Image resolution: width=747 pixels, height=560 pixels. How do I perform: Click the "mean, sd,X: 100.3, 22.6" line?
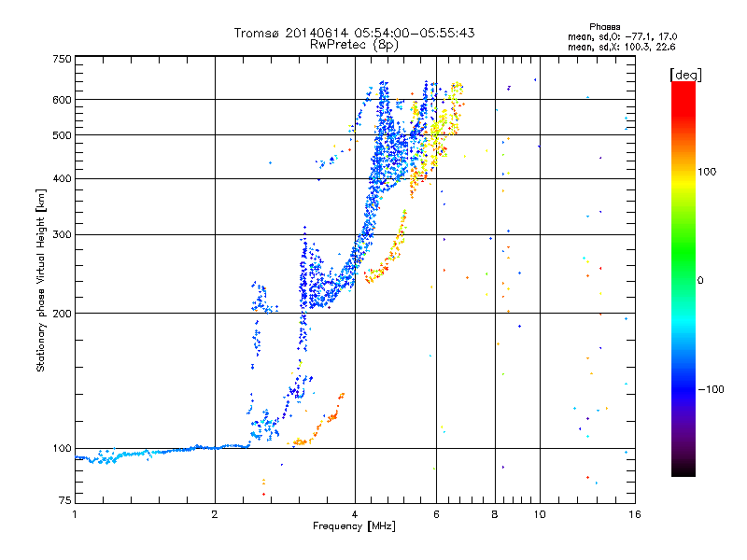(x=621, y=47)
